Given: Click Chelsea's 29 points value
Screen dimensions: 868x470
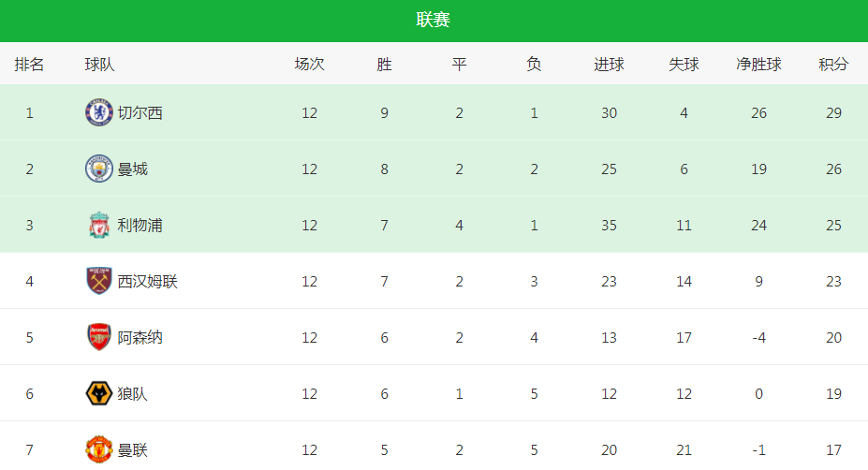Looking at the screenshot, I should pyautogui.click(x=833, y=113).
